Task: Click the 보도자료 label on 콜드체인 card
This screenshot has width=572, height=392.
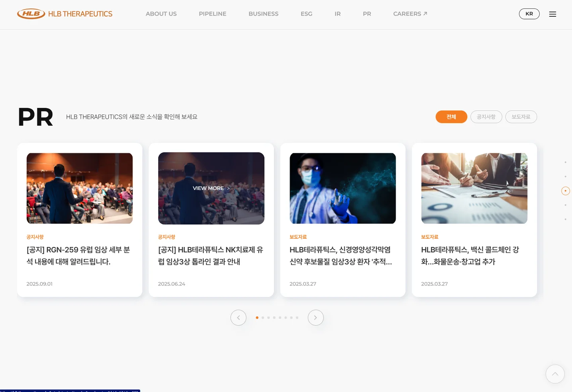Action: [430, 237]
